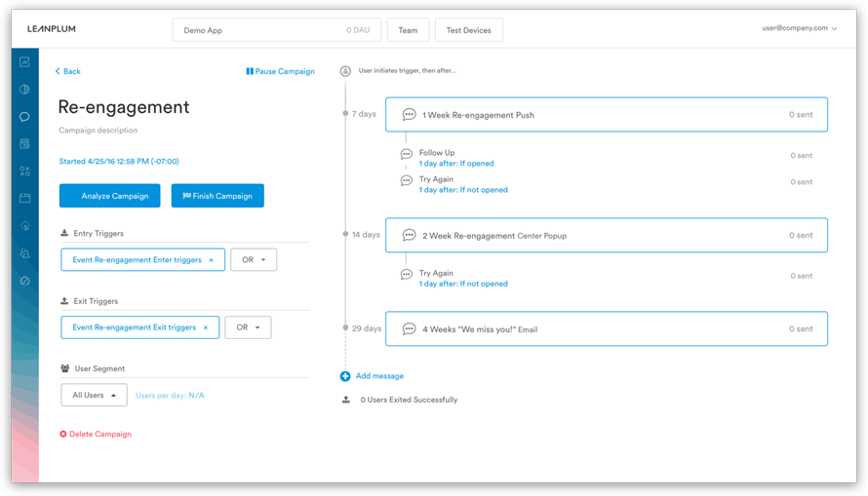Viewport: 868px width, 496px height.
Task: Remove the Re-engagement Enter triggers event tag
Action: [x=211, y=260]
